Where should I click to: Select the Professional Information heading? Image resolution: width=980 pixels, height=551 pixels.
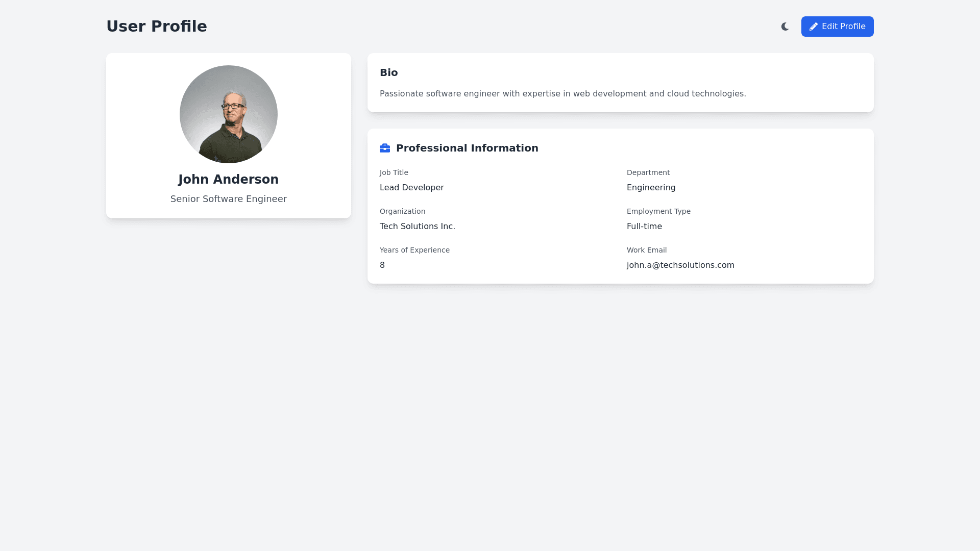(x=467, y=148)
